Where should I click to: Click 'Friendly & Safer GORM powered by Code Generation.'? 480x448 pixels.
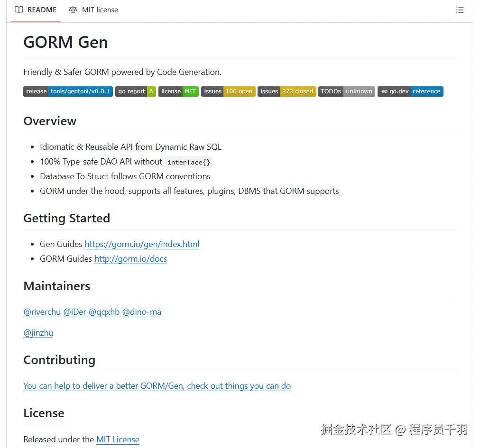(x=122, y=72)
